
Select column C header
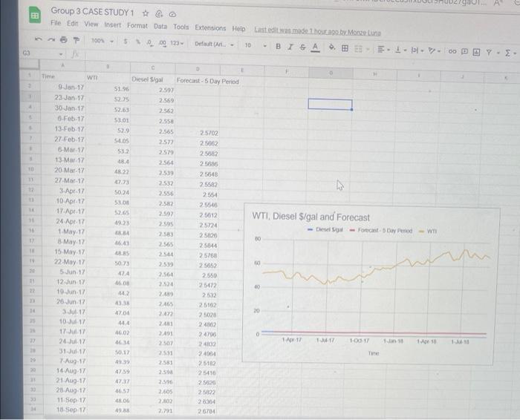coord(153,68)
